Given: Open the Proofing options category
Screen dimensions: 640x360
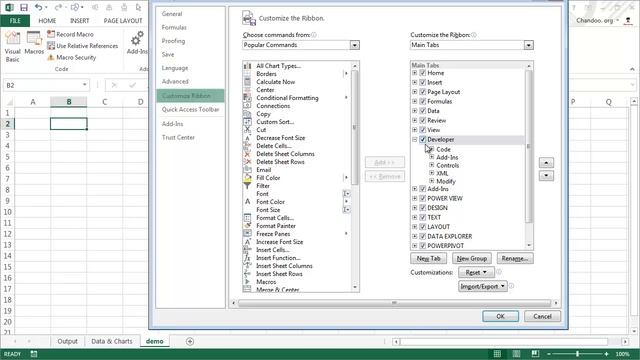Looking at the screenshot, I should tap(173, 41).
